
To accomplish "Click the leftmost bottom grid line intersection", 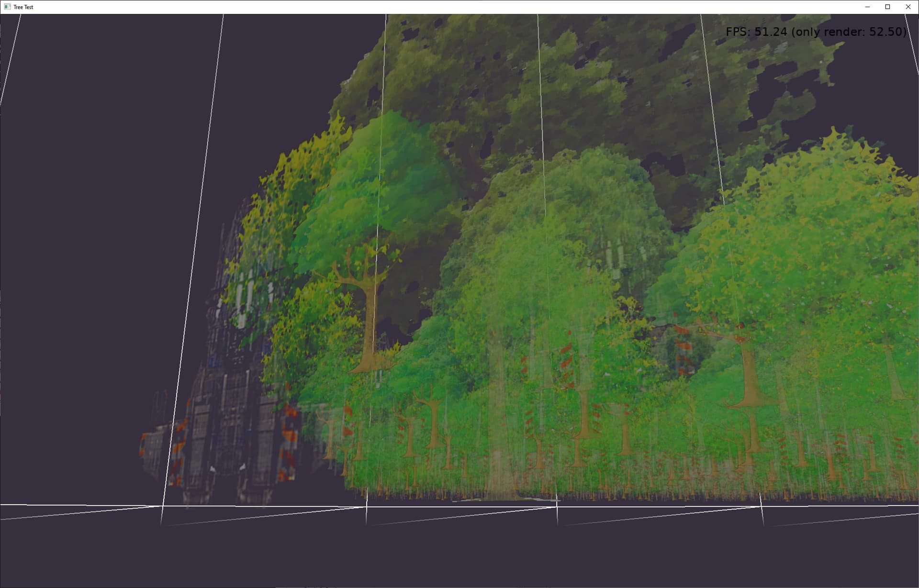I will pos(163,506).
